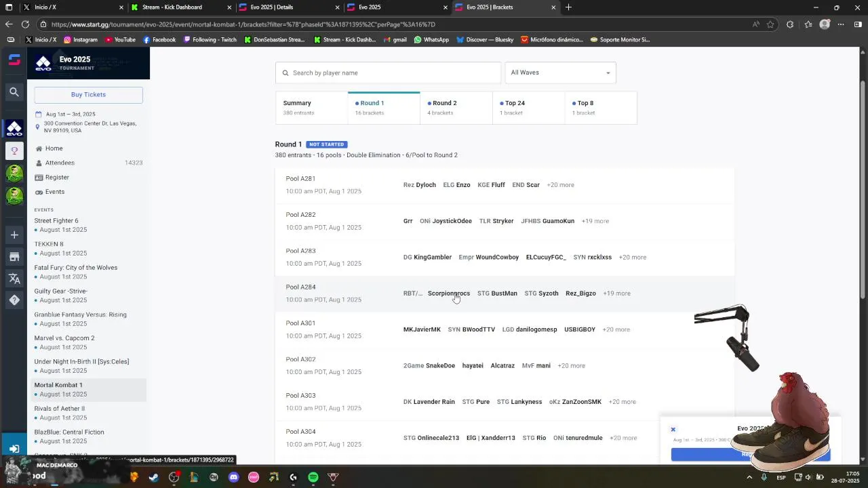Open Spotify from the taskbar
The height and width of the screenshot is (488, 868).
(313, 477)
